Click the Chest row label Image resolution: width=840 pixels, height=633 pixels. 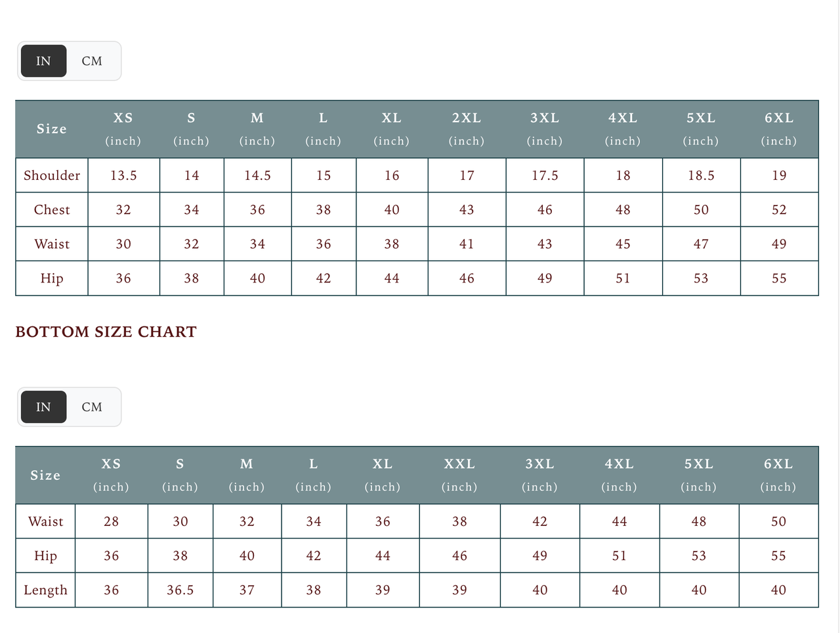(52, 209)
